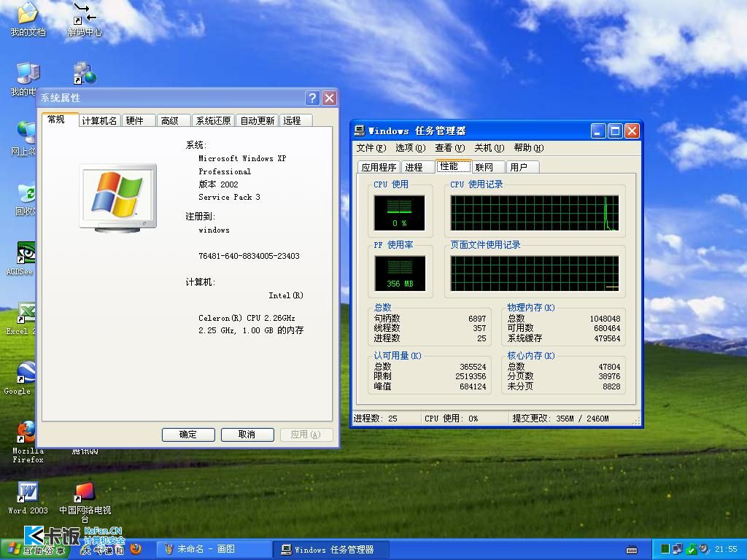Switch to the 自动更新 tab in 系统属性

pyautogui.click(x=258, y=121)
